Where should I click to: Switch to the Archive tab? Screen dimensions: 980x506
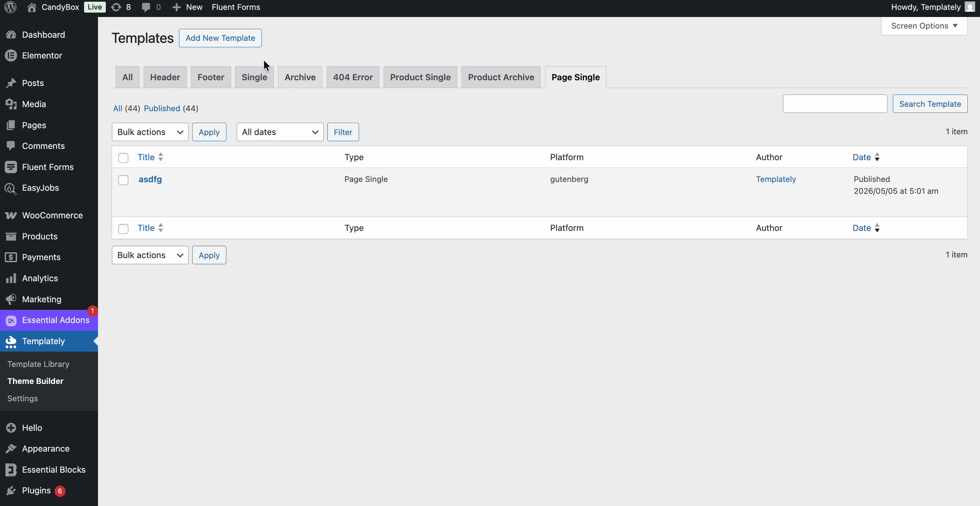tap(300, 77)
